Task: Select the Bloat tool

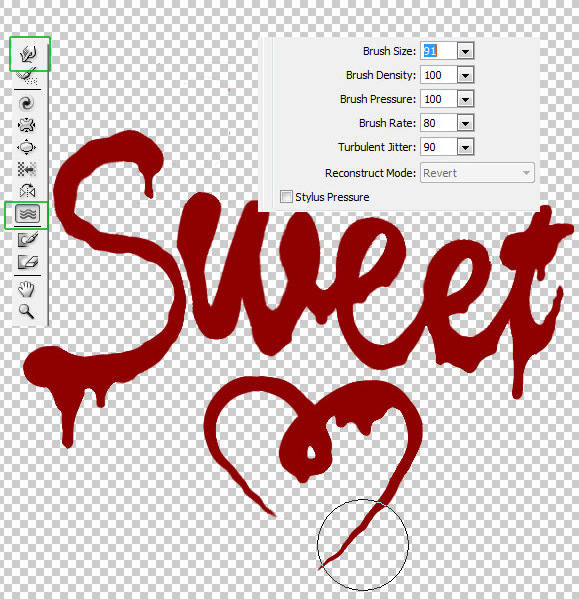Action: 26,147
